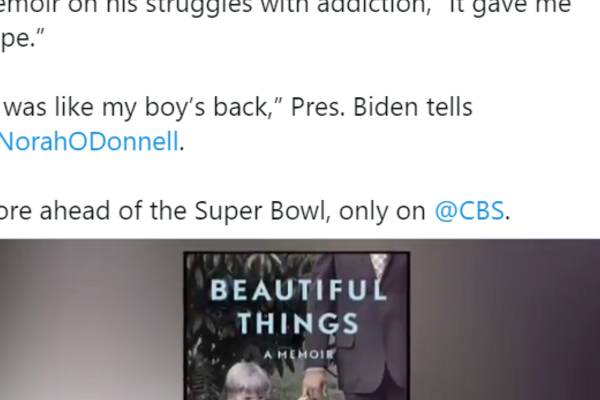Follow the @CBS mention link
Screen dimensions: 600x400
pos(470,211)
